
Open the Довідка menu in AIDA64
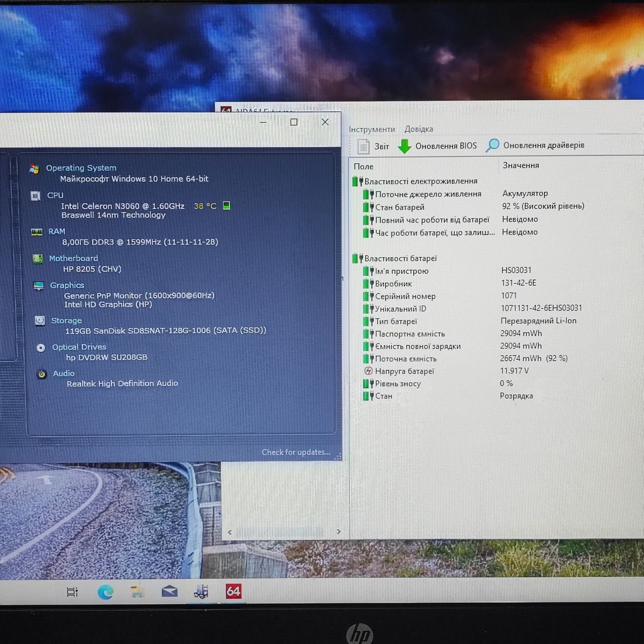coord(419,129)
